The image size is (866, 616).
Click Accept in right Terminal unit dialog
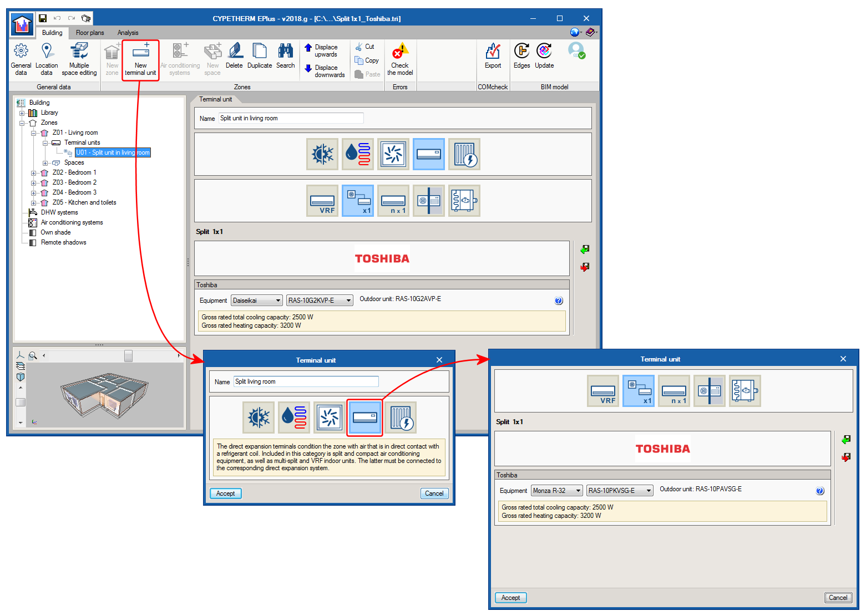511,598
